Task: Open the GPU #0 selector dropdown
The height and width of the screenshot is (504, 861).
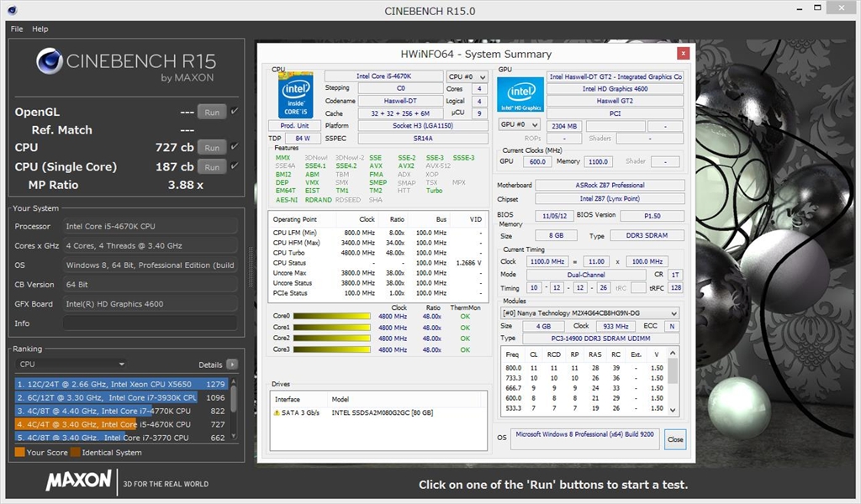Action: (519, 125)
